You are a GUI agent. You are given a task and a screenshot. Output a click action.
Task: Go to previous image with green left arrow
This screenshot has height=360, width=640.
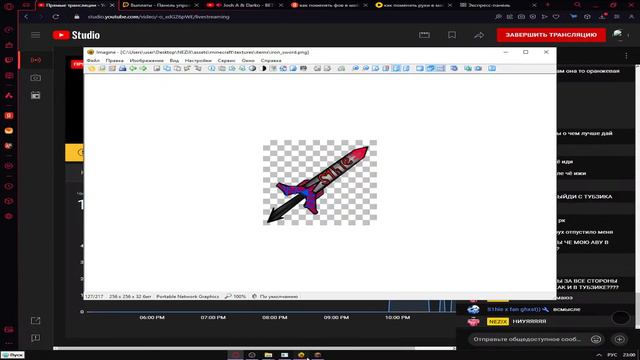(x=133, y=69)
